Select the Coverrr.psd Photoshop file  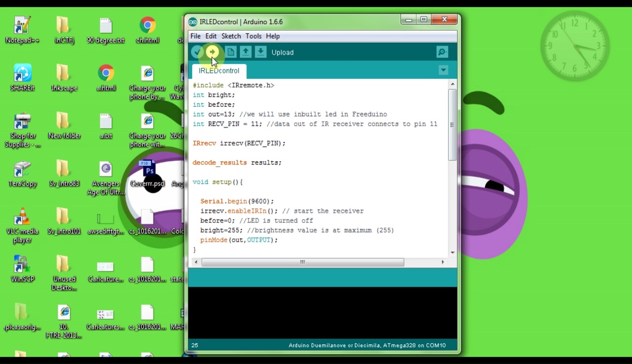tap(148, 173)
